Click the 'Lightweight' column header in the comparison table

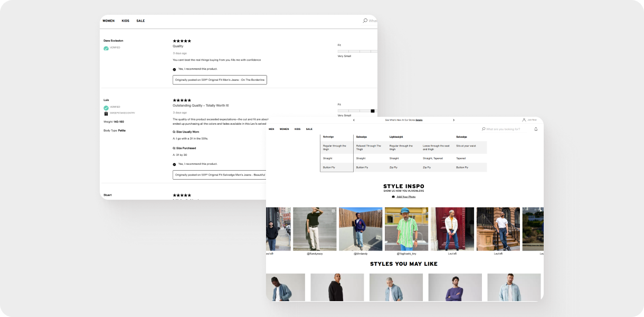(x=396, y=137)
